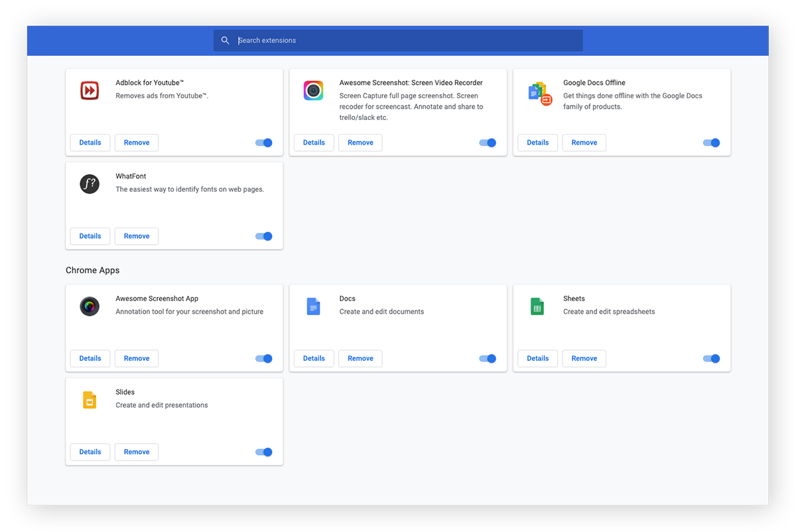796x532 pixels.
Task: Click 'Annotation tool for your screenshot and picture'
Action: click(190, 311)
